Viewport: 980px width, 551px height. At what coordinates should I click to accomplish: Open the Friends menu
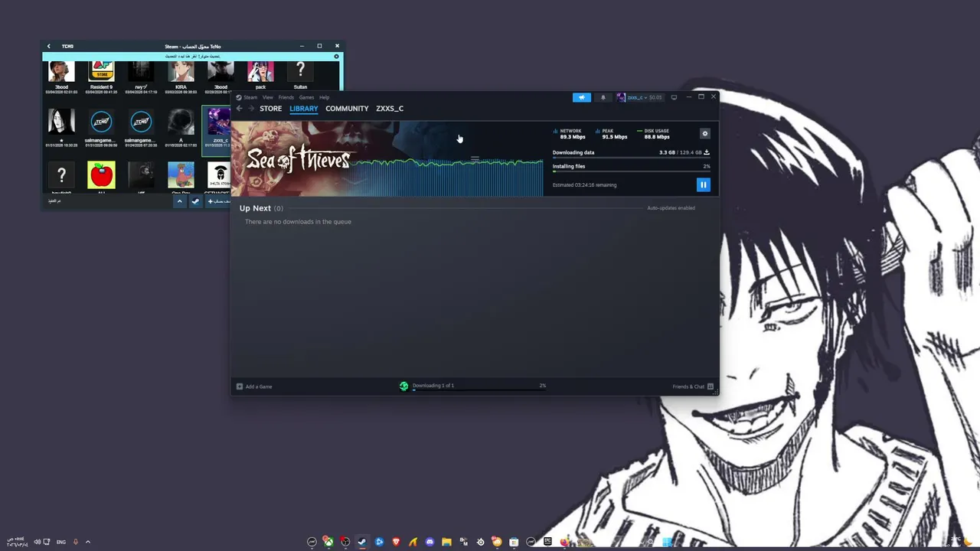tap(286, 97)
